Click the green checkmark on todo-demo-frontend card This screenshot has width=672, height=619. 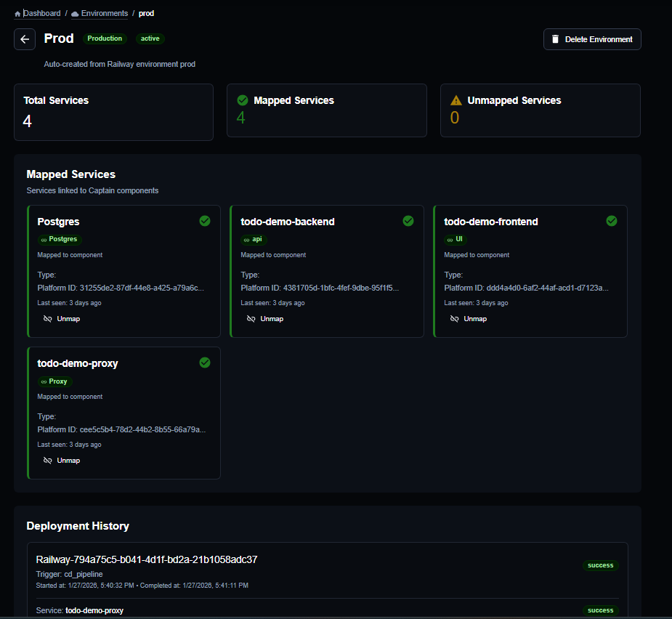pos(612,221)
